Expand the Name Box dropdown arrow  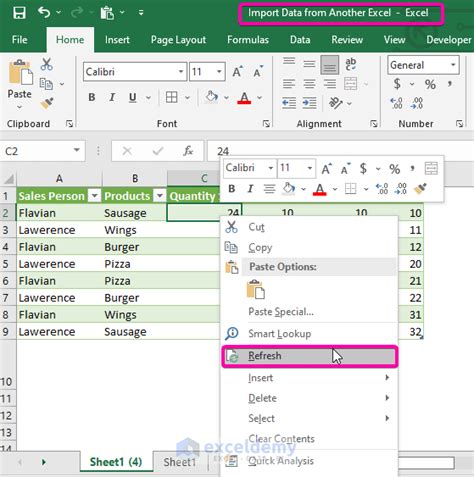click(77, 151)
